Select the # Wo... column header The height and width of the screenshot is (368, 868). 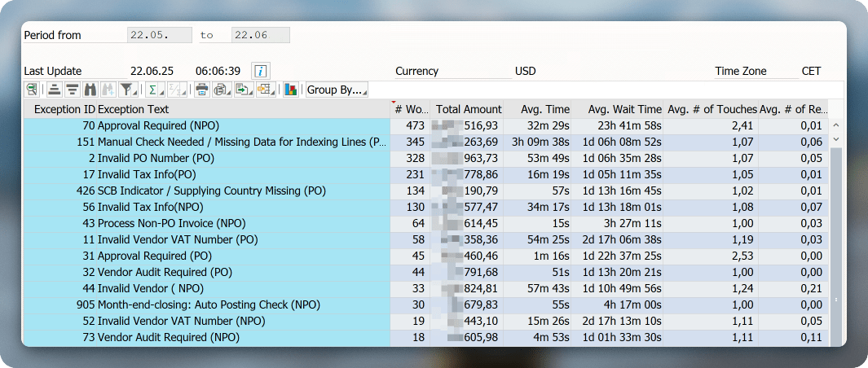(409, 110)
